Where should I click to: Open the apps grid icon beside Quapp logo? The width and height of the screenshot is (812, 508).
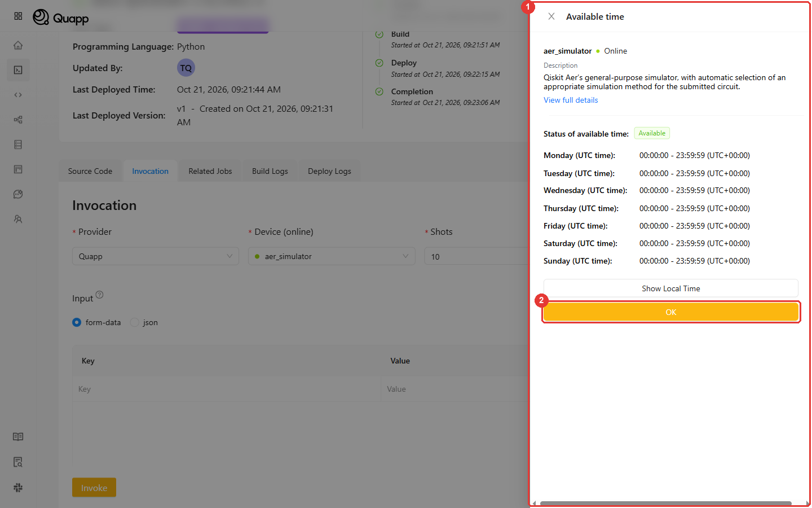(18, 16)
